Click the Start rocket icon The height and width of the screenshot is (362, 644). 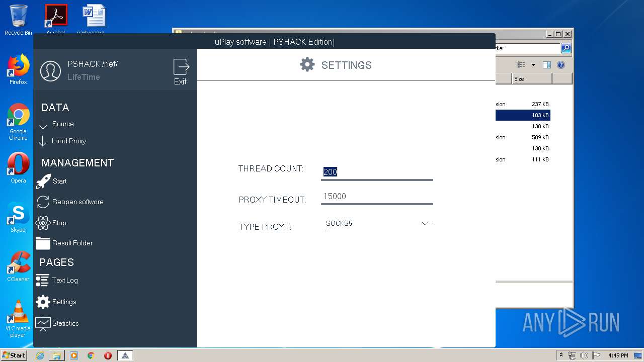(x=43, y=182)
